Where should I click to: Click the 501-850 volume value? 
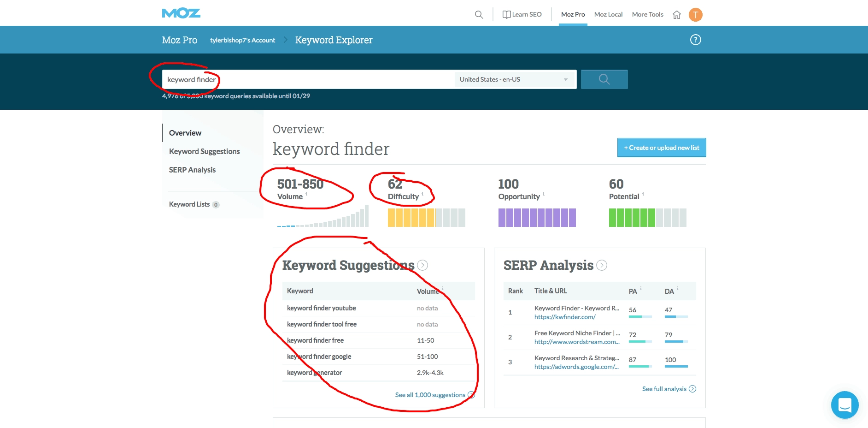point(300,184)
